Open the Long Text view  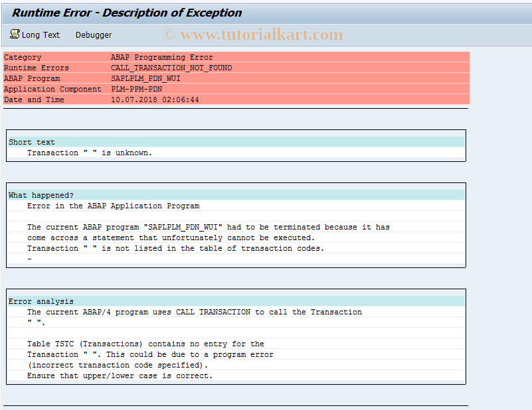click(x=41, y=35)
